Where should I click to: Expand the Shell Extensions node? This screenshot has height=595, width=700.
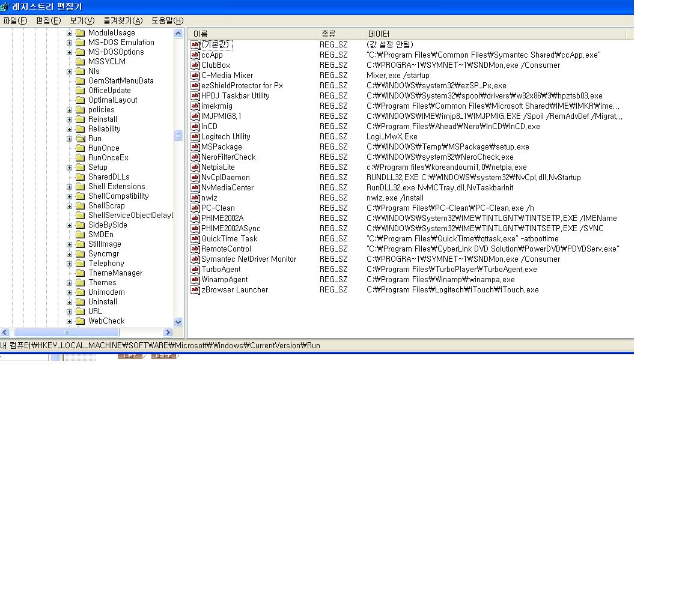(69, 187)
